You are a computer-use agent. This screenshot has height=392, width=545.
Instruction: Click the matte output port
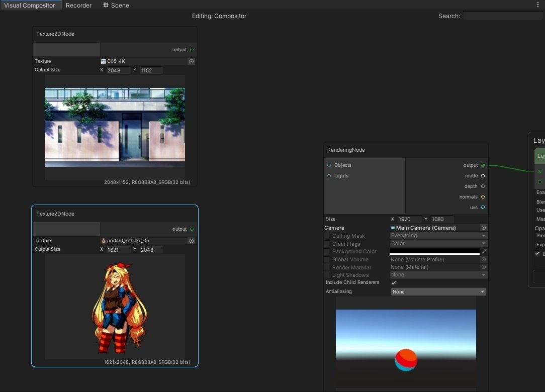(483, 176)
